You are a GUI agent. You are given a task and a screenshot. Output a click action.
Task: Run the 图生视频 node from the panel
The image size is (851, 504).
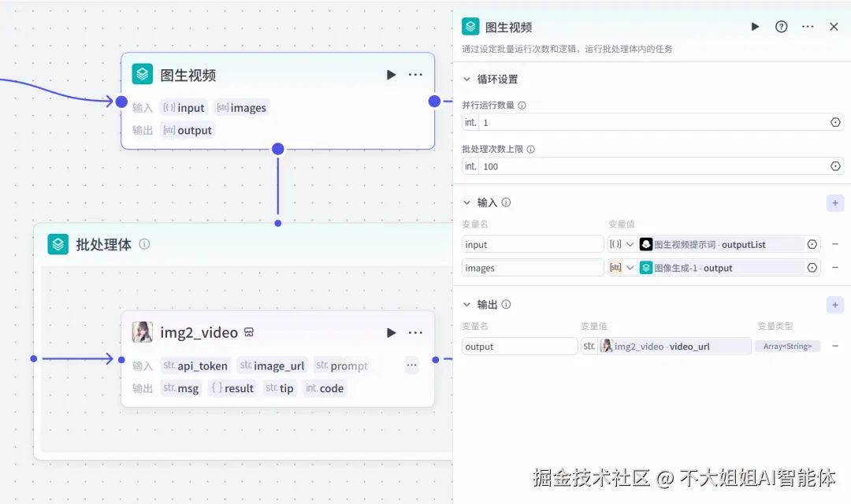click(754, 26)
